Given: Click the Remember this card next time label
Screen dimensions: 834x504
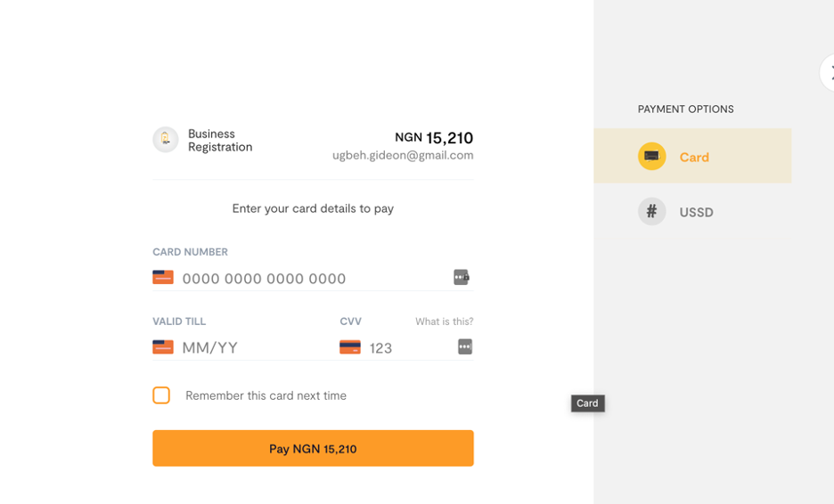Looking at the screenshot, I should click(x=266, y=395).
